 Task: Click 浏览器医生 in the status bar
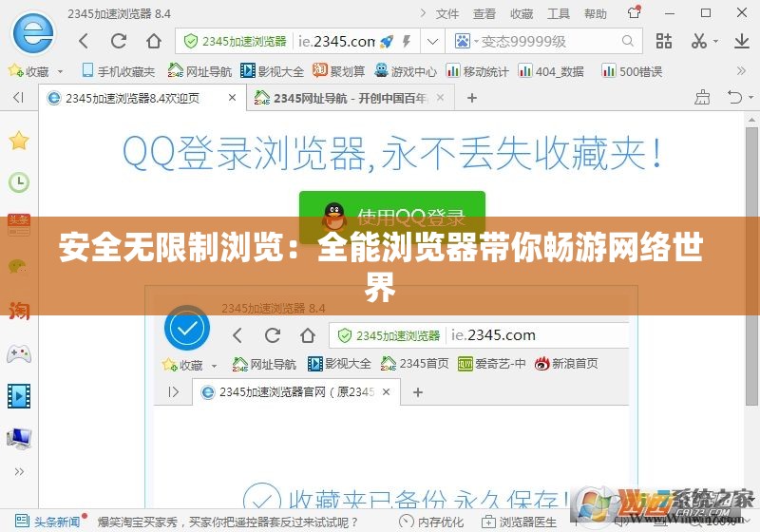pos(519,522)
